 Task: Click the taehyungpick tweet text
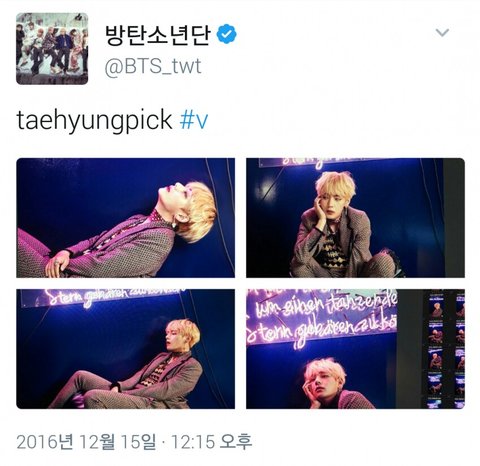pyautogui.click(x=94, y=121)
